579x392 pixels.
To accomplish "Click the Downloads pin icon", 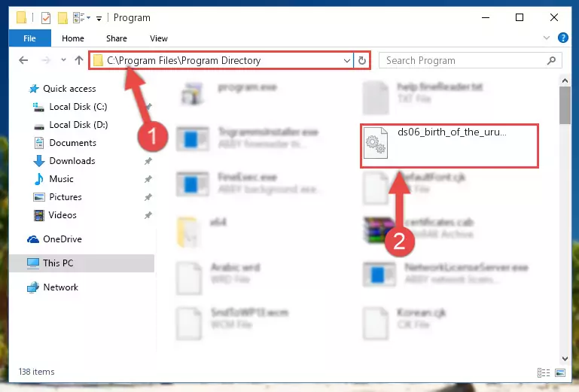I will pyautogui.click(x=148, y=161).
